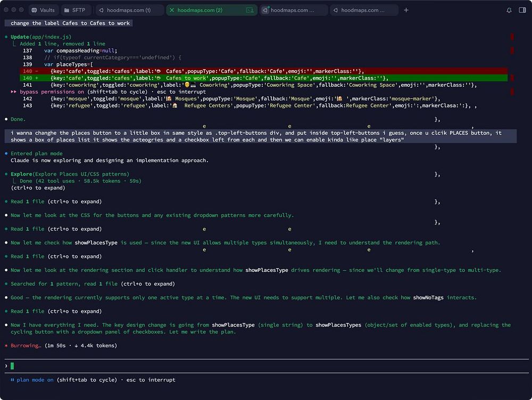Click the split terminal icon in the active tab

pyautogui.click(x=250, y=10)
